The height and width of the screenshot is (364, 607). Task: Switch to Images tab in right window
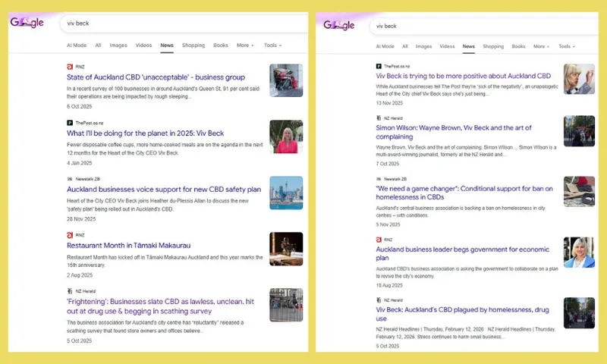pyautogui.click(x=423, y=46)
